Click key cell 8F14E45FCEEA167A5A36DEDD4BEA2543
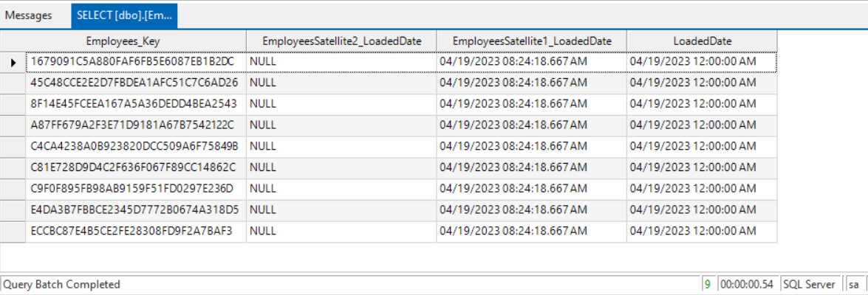This screenshot has height=295, width=868. click(x=134, y=104)
